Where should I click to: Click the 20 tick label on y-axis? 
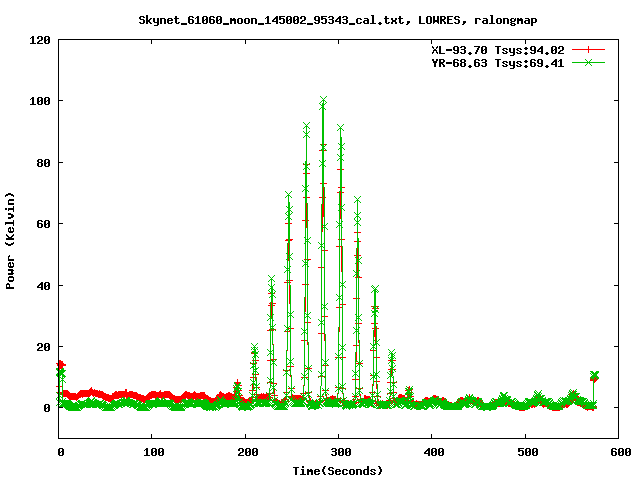[x=44, y=347]
